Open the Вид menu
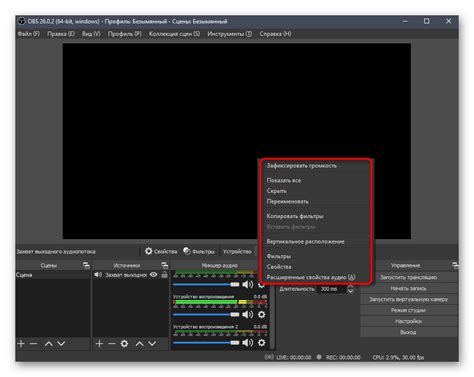 [x=91, y=34]
